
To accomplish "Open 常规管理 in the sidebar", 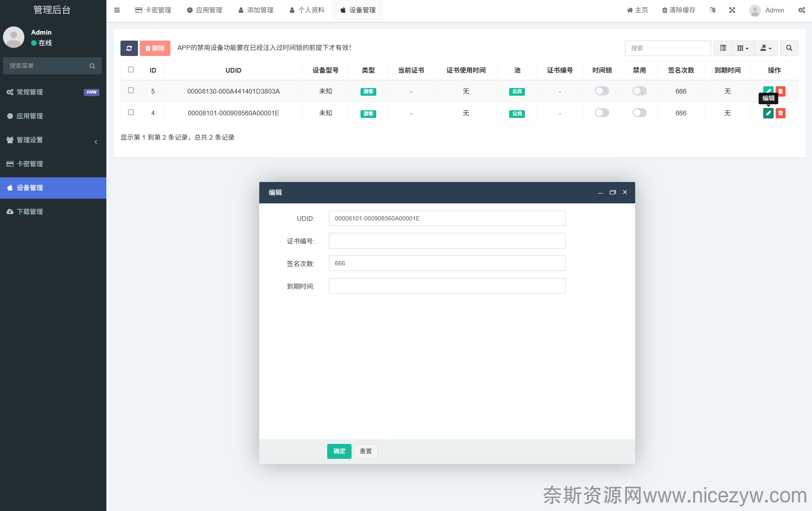I will pos(53,92).
